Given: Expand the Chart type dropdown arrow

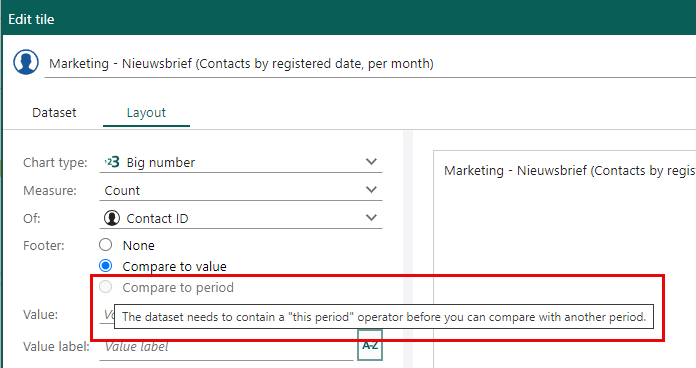Looking at the screenshot, I should pos(371,162).
